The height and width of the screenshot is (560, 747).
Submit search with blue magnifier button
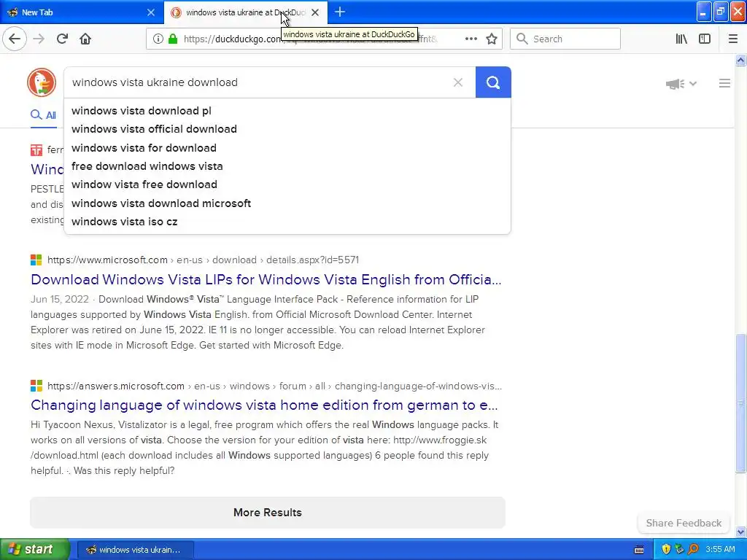pyautogui.click(x=493, y=82)
